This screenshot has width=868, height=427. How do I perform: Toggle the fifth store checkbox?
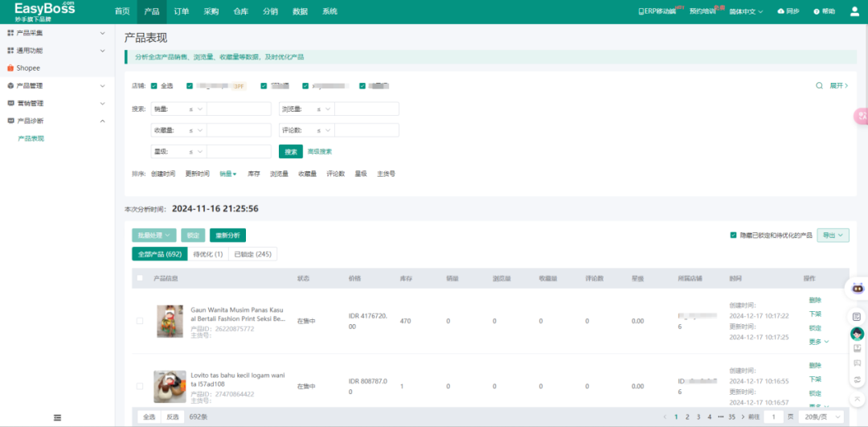362,86
